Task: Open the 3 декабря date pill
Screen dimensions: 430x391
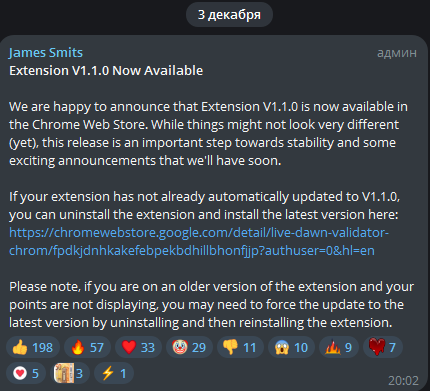Action: pos(229,14)
